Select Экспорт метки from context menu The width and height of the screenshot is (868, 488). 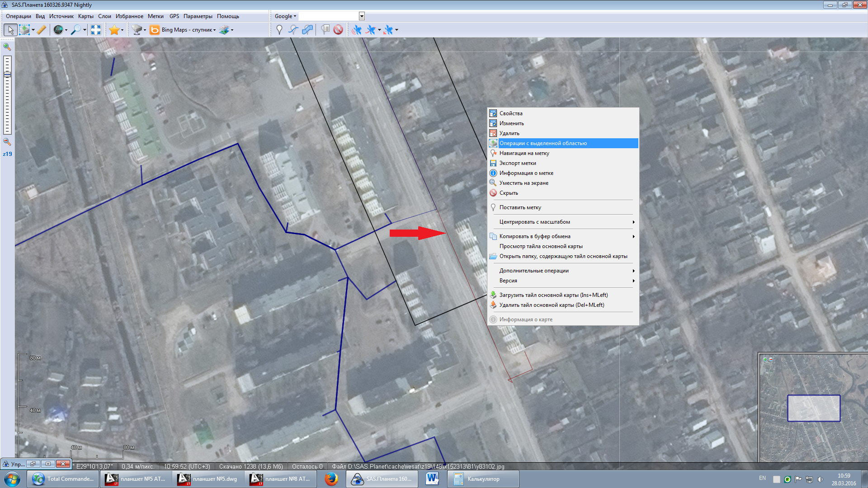(x=518, y=163)
